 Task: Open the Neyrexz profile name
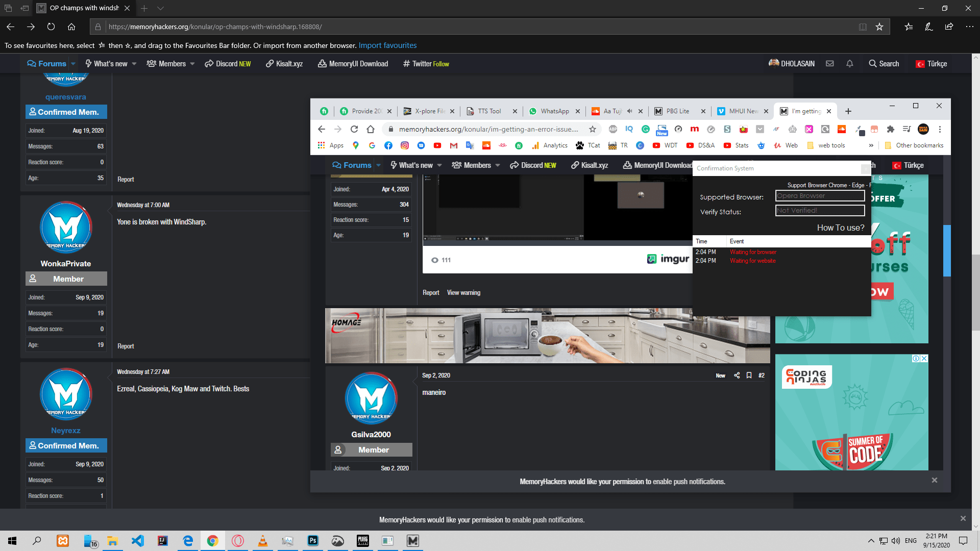coord(66,431)
